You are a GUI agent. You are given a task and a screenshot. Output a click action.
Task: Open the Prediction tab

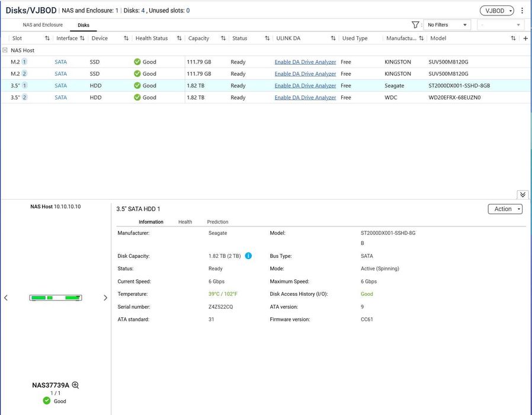[217, 222]
